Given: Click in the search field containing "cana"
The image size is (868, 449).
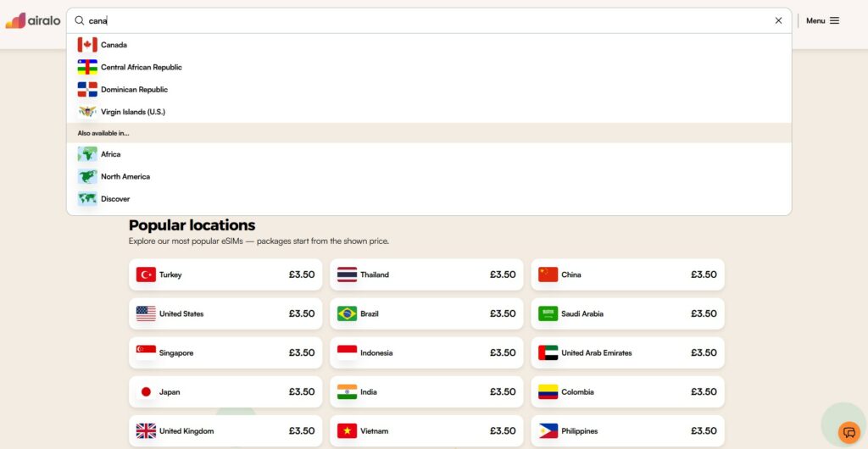Looking at the screenshot, I should 429,20.
